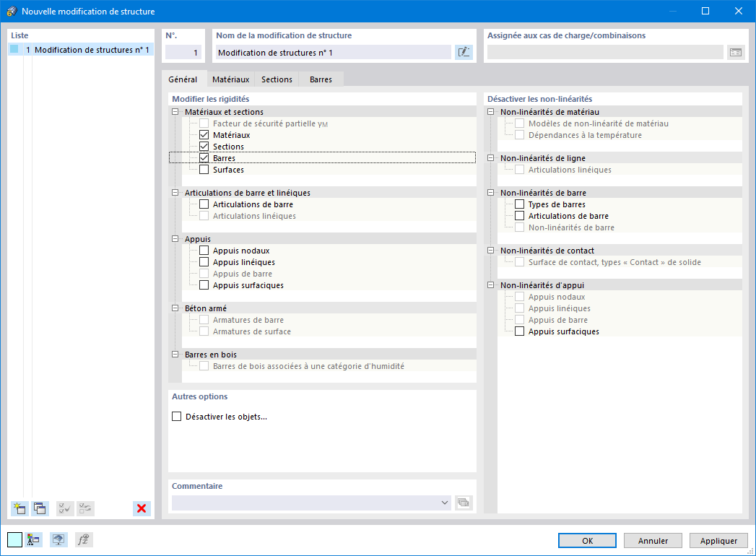Switch to the Général tab

pos(183,79)
